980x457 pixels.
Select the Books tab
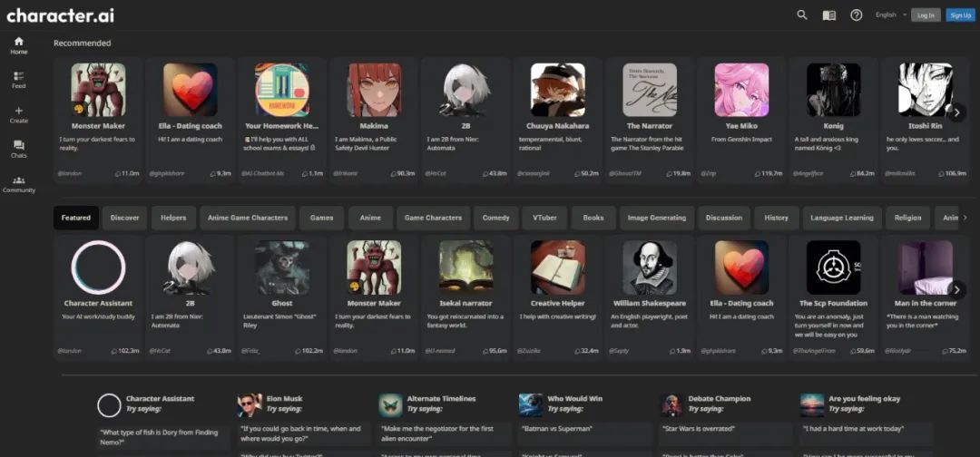coord(593,218)
